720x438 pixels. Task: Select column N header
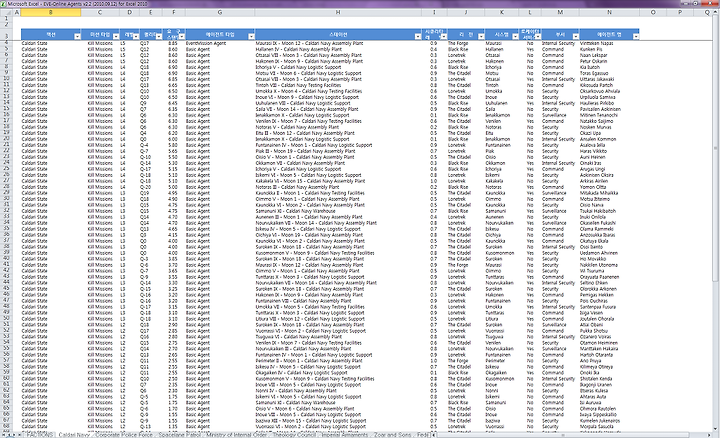coord(609,12)
